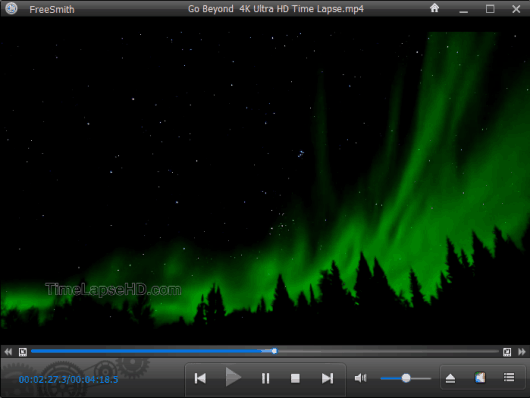The height and width of the screenshot is (398, 530).
Task: Open the colorful tools icon
Action: click(x=480, y=377)
